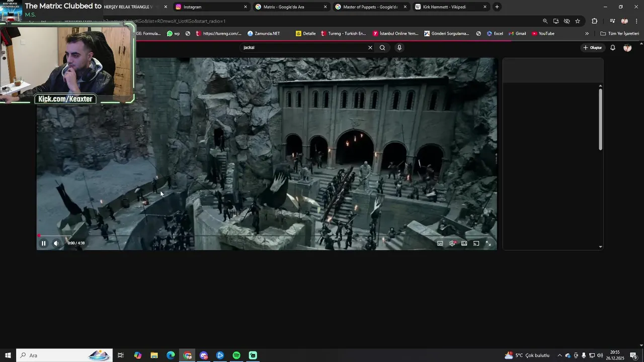Pause the YouTube video
Viewport: 644px width, 362px height.
pyautogui.click(x=43, y=243)
